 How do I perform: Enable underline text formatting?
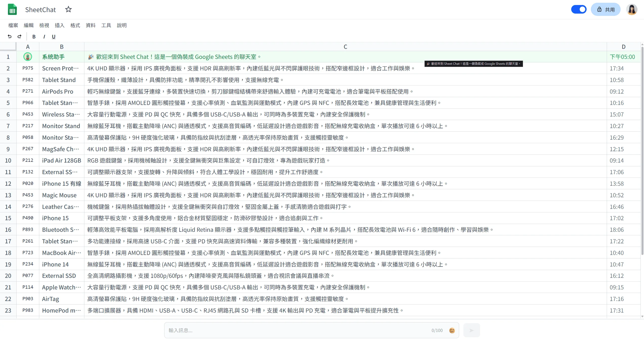(x=53, y=37)
